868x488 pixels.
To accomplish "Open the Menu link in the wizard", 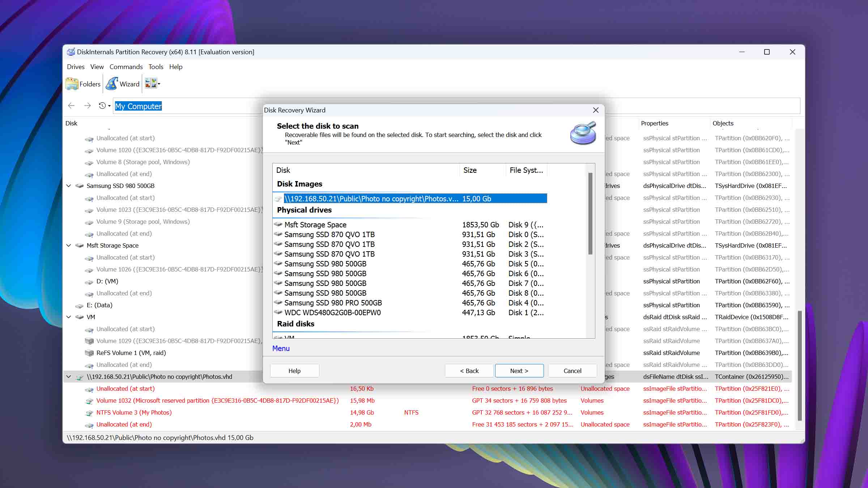I will tap(281, 348).
